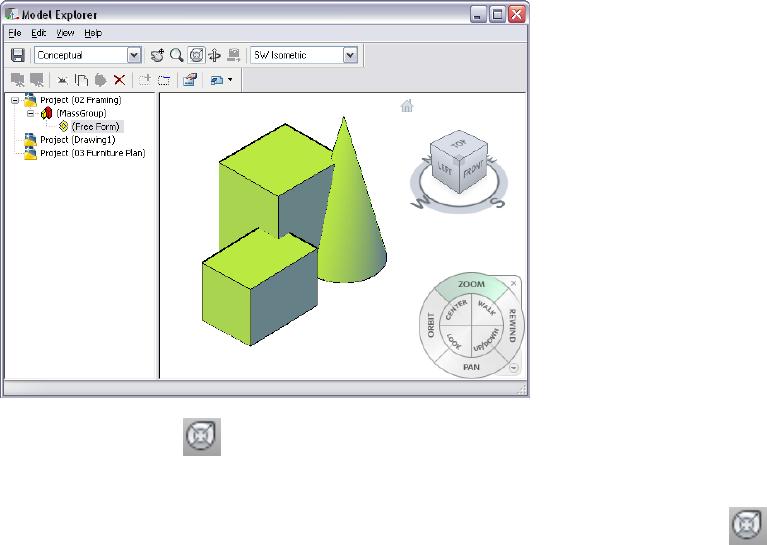Collapse the Project (02 Framing) tree node
This screenshot has width=767, height=545.
coord(15,100)
